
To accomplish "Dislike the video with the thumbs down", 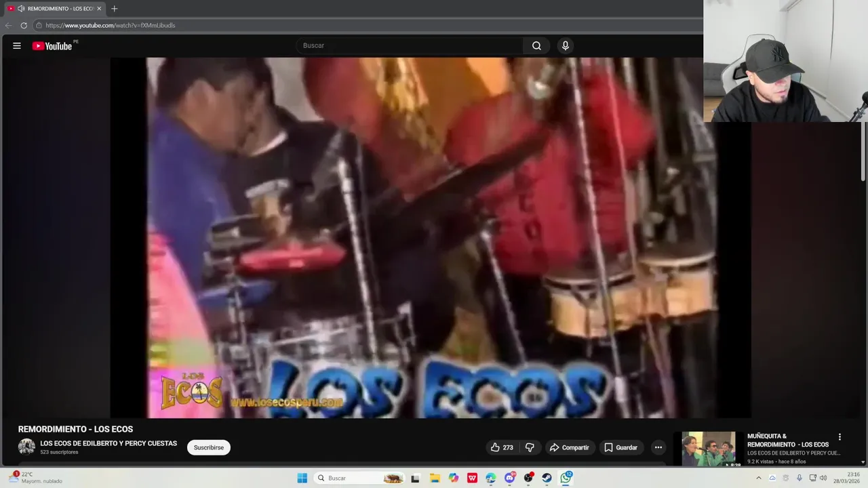I will pos(530,447).
